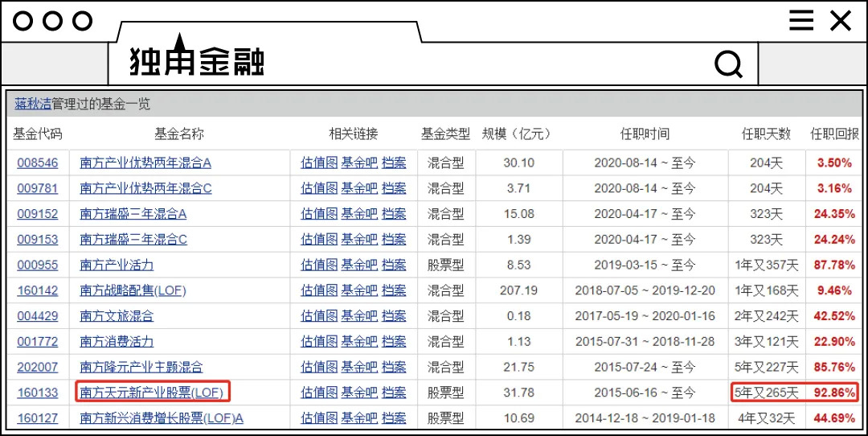Open fund code 160142 link
Image resolution: width=868 pixels, height=436 pixels.
click(x=37, y=290)
